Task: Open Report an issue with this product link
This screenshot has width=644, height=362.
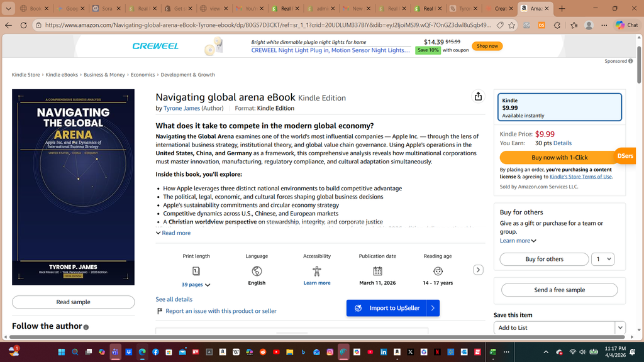Action: click(x=221, y=311)
